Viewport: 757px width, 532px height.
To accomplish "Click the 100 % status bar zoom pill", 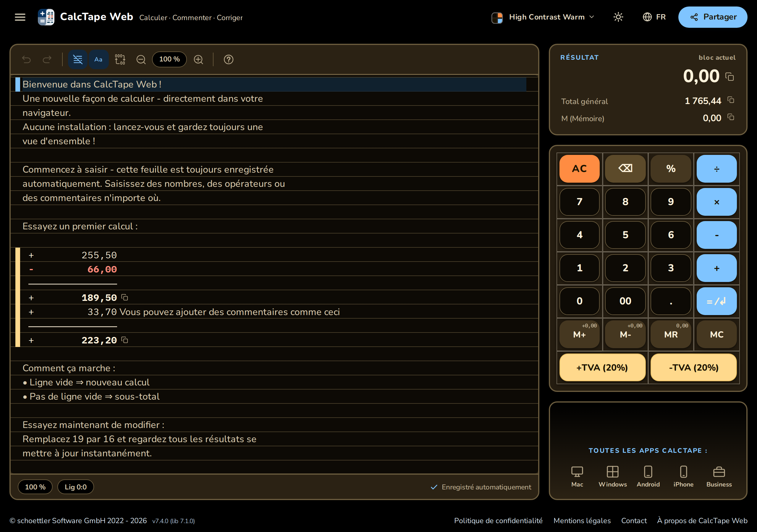I will click(x=35, y=487).
